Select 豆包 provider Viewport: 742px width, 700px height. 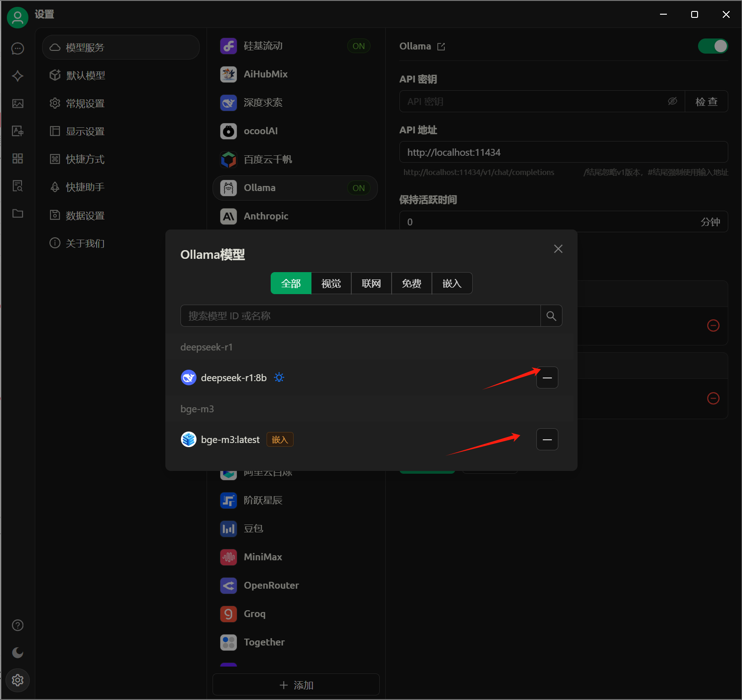click(x=295, y=529)
